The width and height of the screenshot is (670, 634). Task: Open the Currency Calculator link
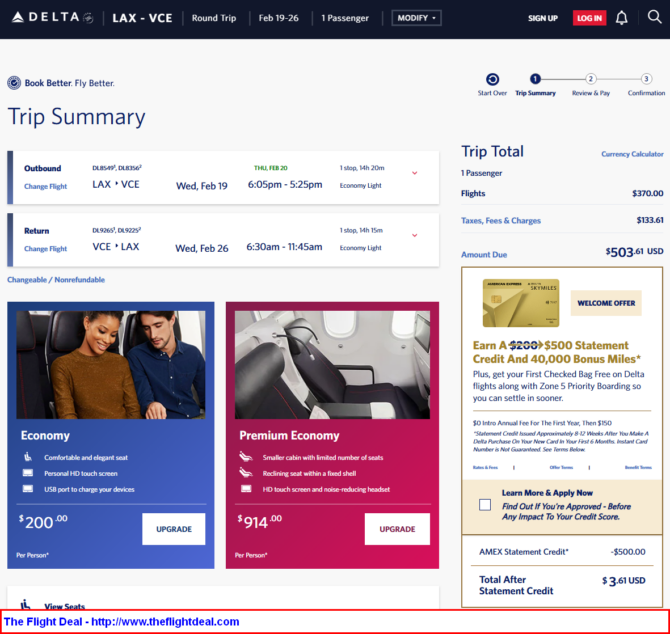(632, 154)
